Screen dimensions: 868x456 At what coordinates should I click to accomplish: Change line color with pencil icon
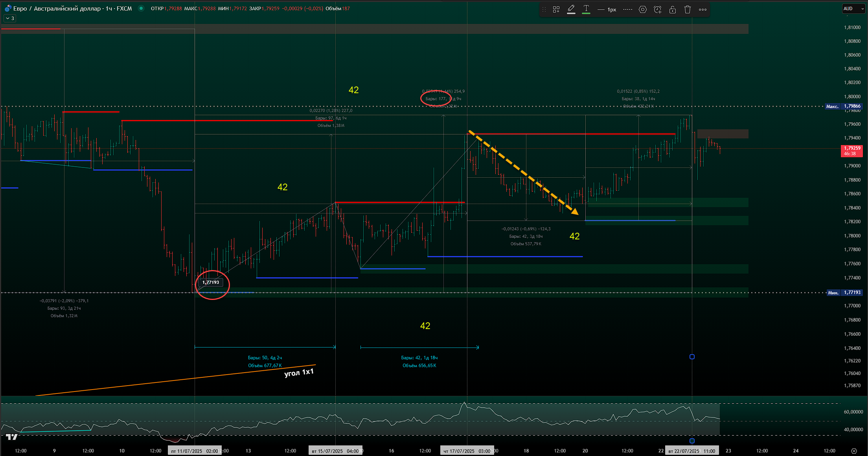click(571, 9)
